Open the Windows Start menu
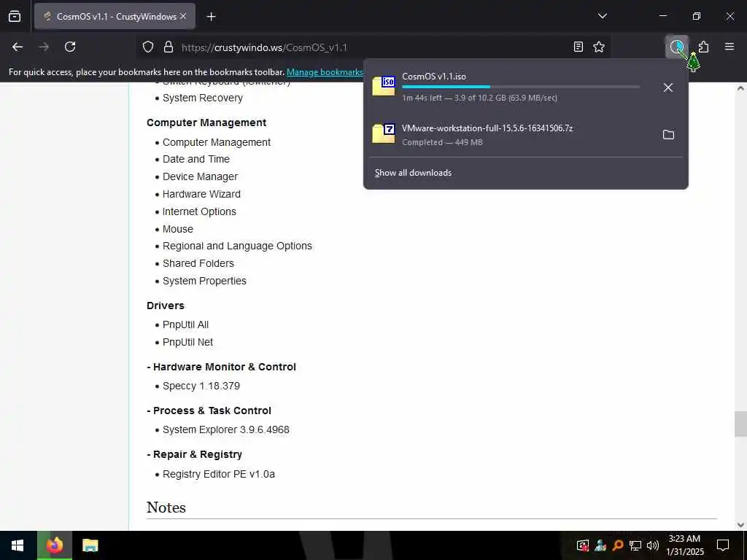The width and height of the screenshot is (747, 560). [18, 545]
